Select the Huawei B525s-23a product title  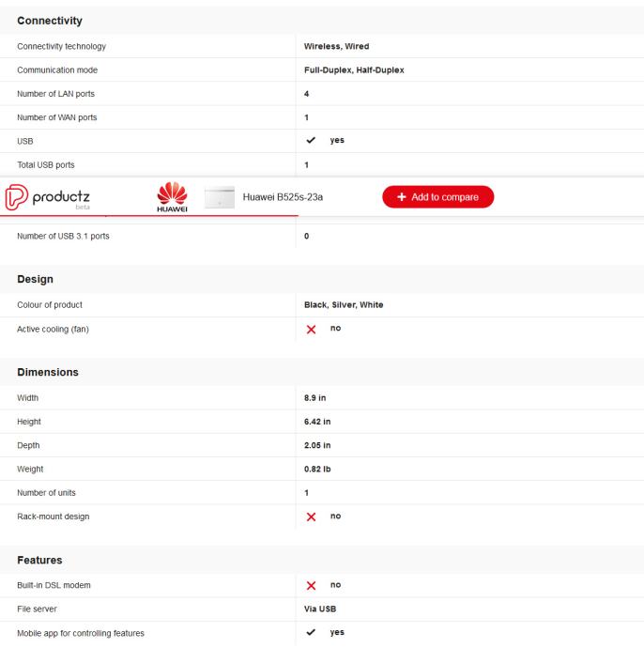[x=283, y=197]
